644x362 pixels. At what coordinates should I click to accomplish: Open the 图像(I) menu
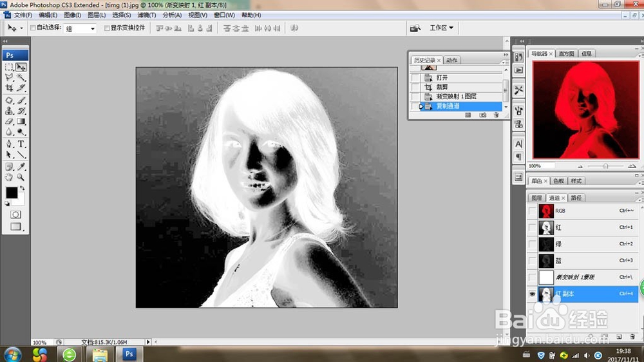click(72, 15)
